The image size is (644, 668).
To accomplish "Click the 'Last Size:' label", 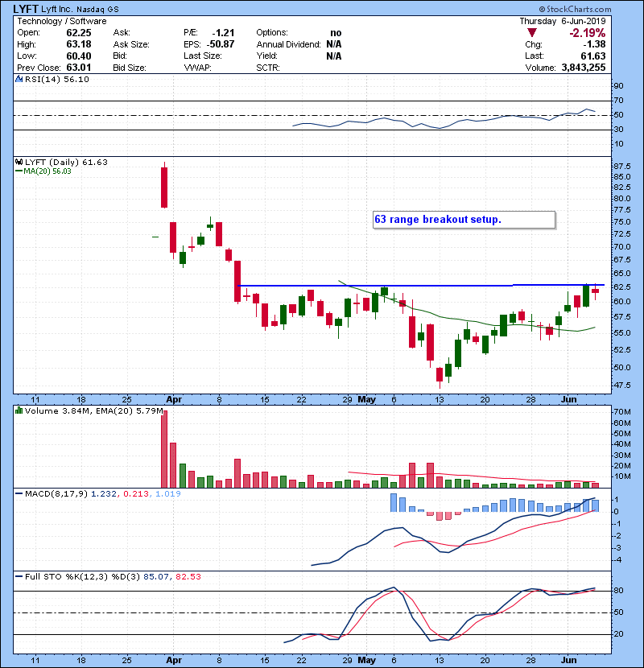I will point(203,56).
